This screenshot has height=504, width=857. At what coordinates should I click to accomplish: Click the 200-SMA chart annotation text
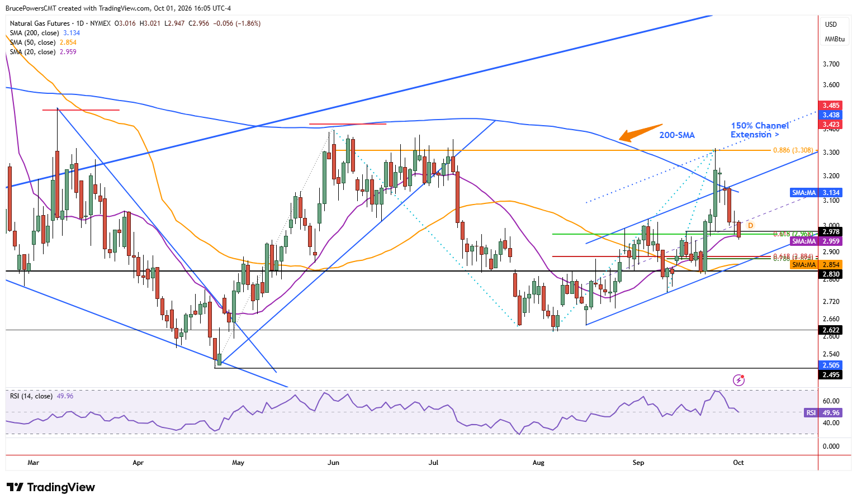click(677, 135)
